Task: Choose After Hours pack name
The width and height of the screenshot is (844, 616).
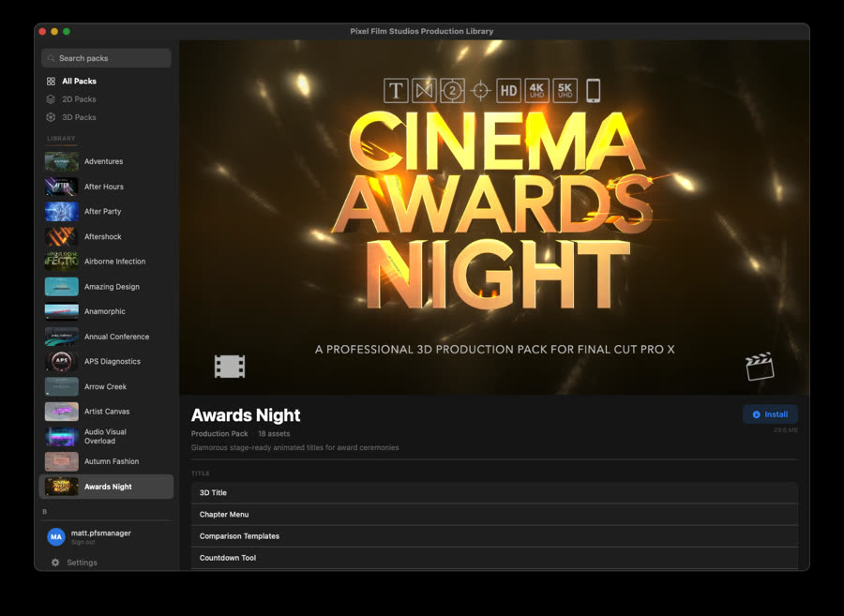Action: click(x=104, y=187)
